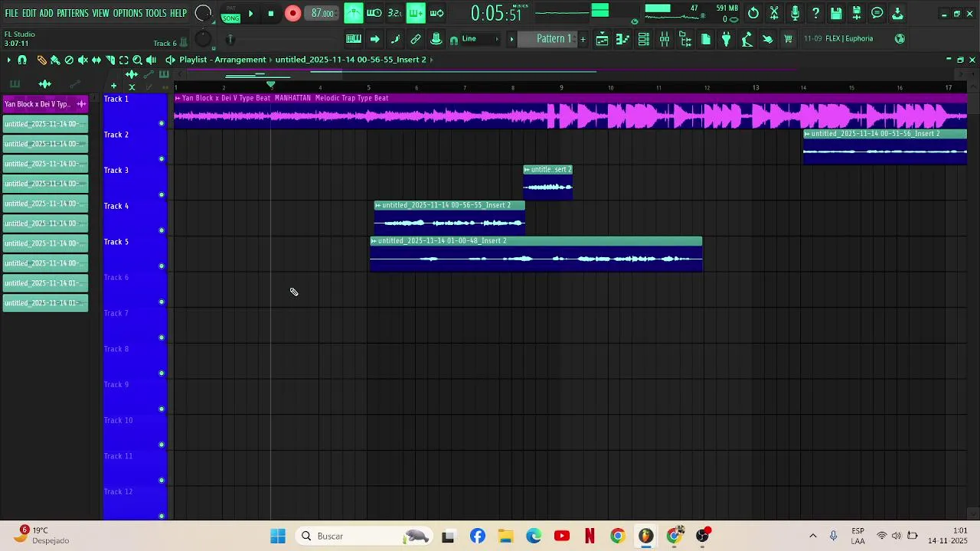Click the undo history circular arrow icon

tap(753, 13)
